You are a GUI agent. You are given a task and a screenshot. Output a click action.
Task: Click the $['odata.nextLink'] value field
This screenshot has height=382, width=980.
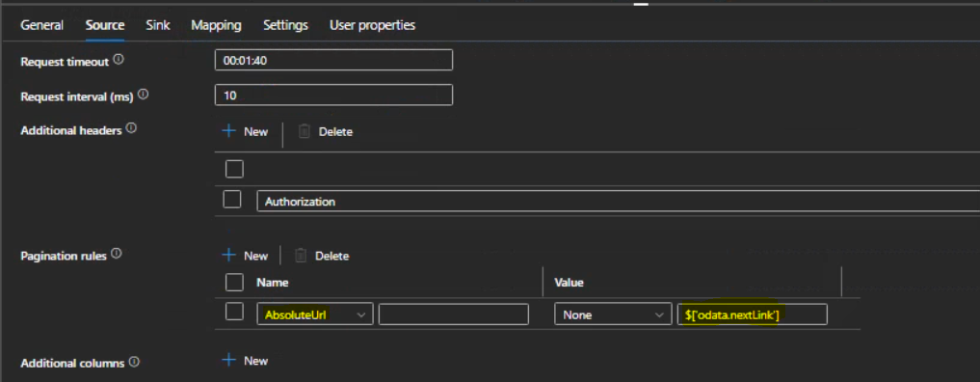753,314
